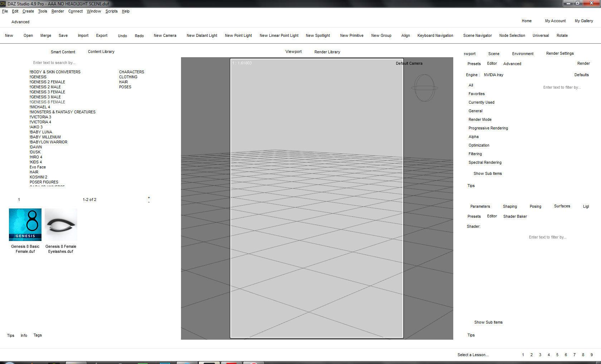
Task: Select the Scene Navigator tool
Action: click(478, 35)
